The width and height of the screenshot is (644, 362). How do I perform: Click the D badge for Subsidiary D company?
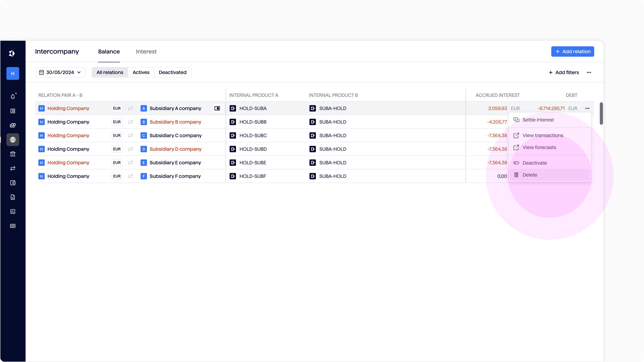click(x=144, y=149)
